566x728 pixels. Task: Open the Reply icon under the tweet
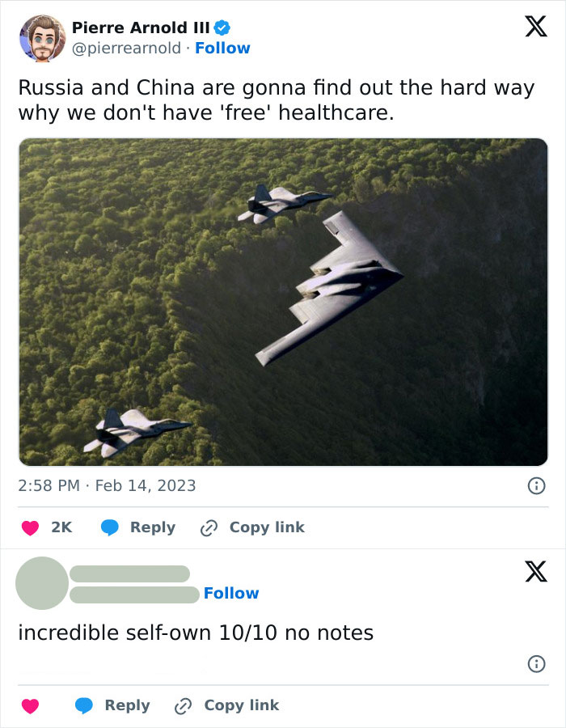pos(109,527)
